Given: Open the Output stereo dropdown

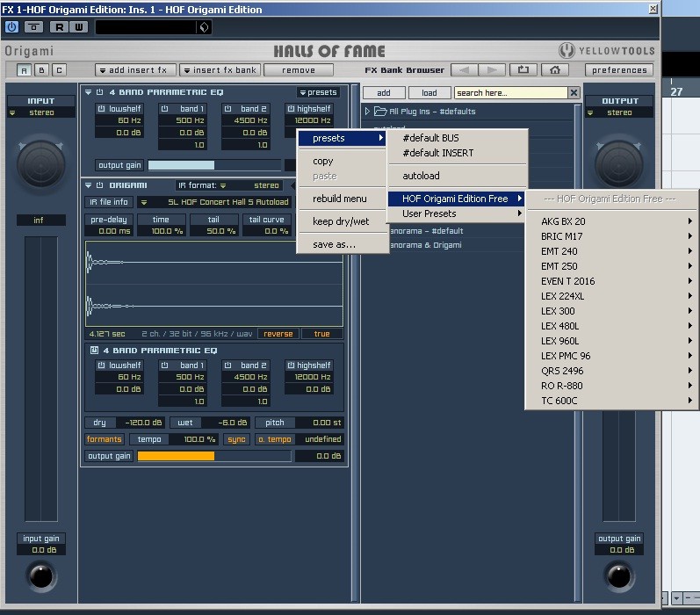Looking at the screenshot, I should point(619,112).
